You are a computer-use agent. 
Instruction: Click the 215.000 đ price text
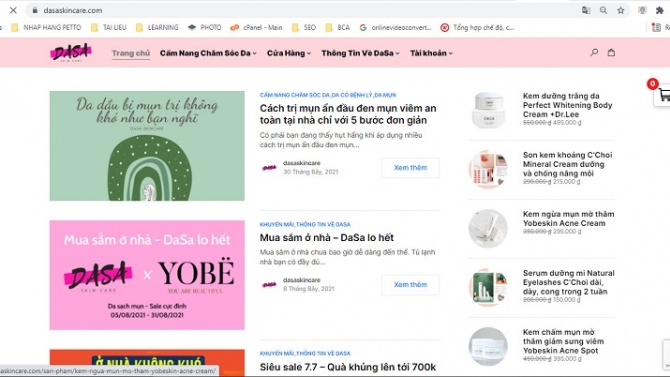pyautogui.click(x=566, y=182)
